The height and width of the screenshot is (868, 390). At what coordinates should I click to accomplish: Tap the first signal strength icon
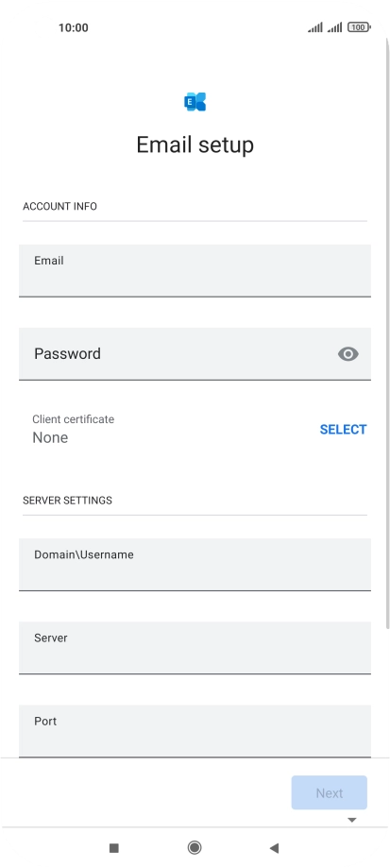pyautogui.click(x=315, y=27)
